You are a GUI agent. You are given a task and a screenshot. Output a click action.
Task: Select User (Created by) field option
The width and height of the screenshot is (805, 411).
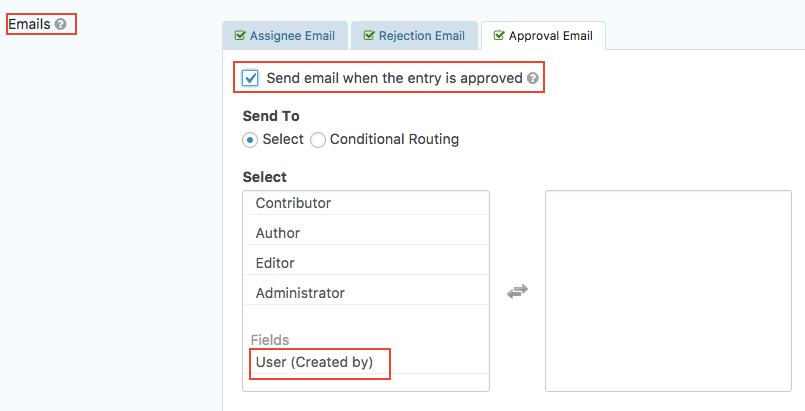(x=314, y=362)
